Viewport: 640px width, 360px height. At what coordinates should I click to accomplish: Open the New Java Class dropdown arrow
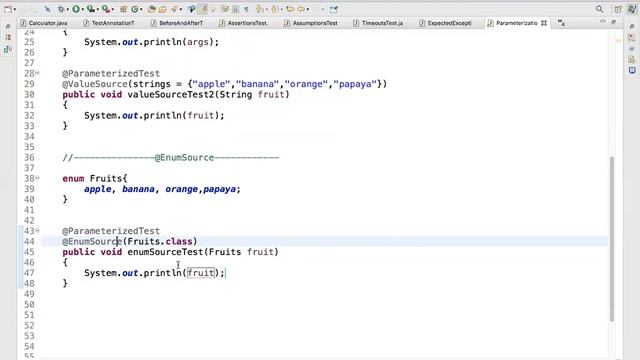(x=142, y=9)
